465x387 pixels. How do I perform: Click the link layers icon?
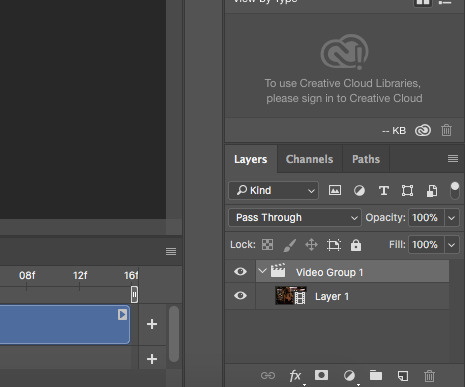(268, 376)
